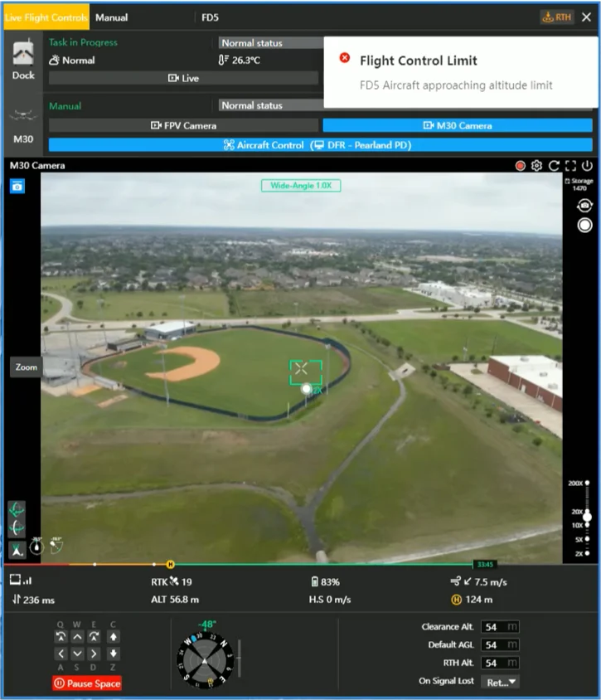Image resolution: width=601 pixels, height=700 pixels.
Task: Click the blue snapshot camera icon
Action: (17, 187)
